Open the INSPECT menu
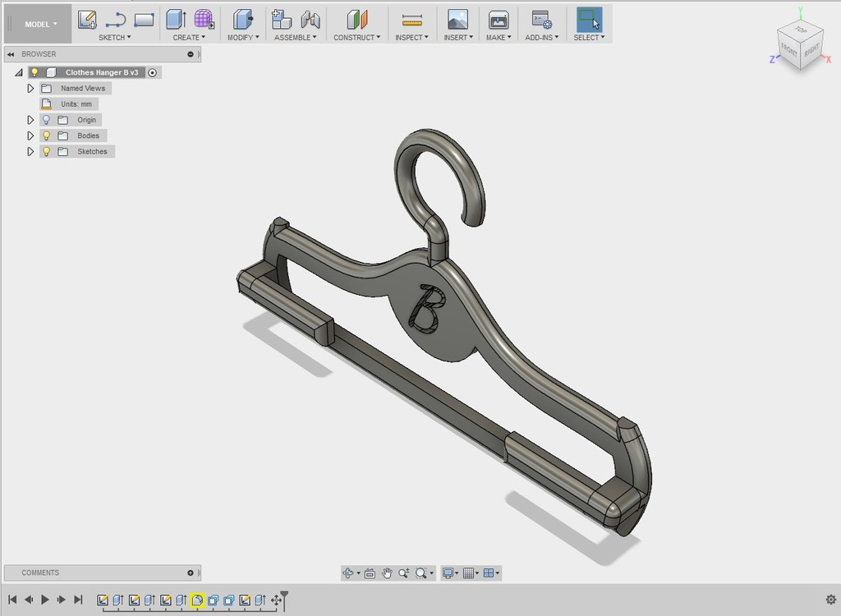 pyautogui.click(x=411, y=38)
